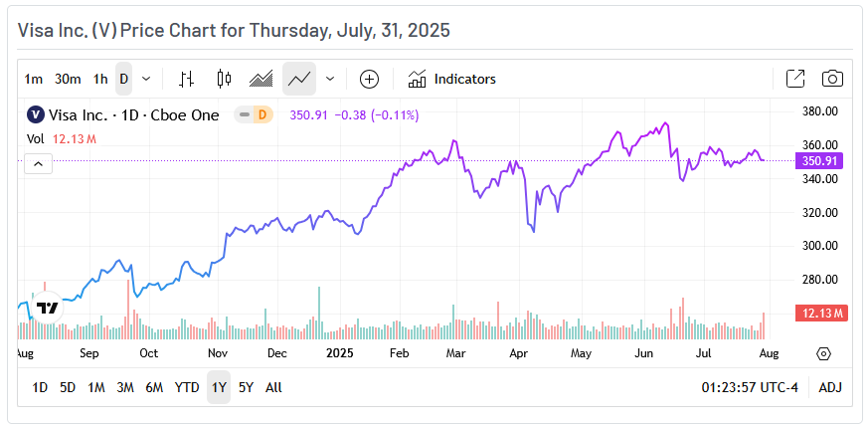This screenshot has height=426, width=868.
Task: Take a chart snapshot with camera icon
Action: pyautogui.click(x=832, y=79)
